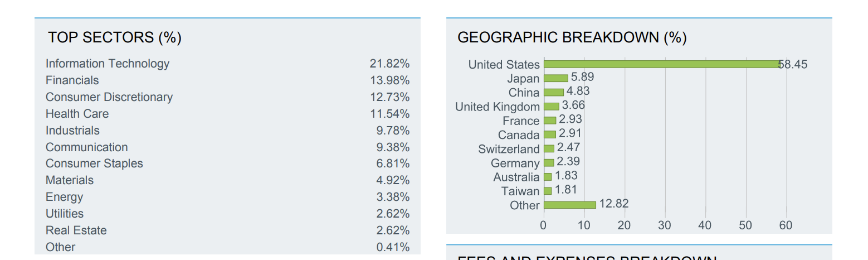Image resolution: width=868 pixels, height=260 pixels.
Task: Click the Health Care sector label
Action: [77, 114]
